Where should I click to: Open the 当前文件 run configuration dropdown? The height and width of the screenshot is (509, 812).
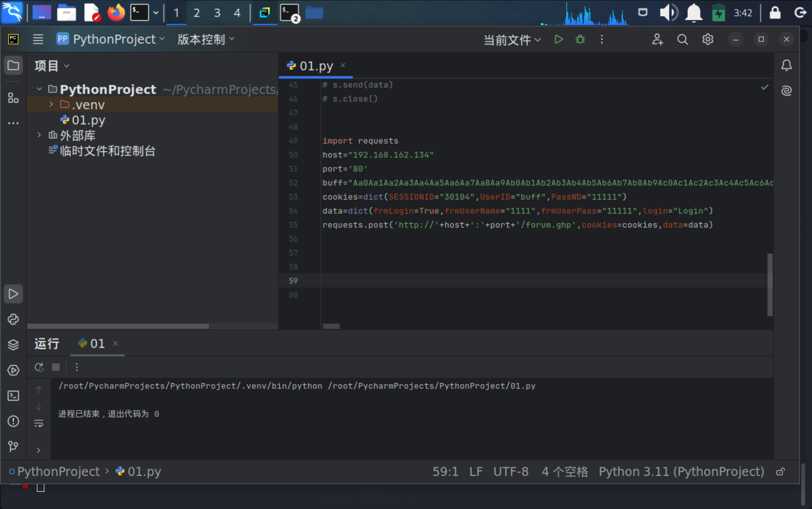(x=512, y=40)
